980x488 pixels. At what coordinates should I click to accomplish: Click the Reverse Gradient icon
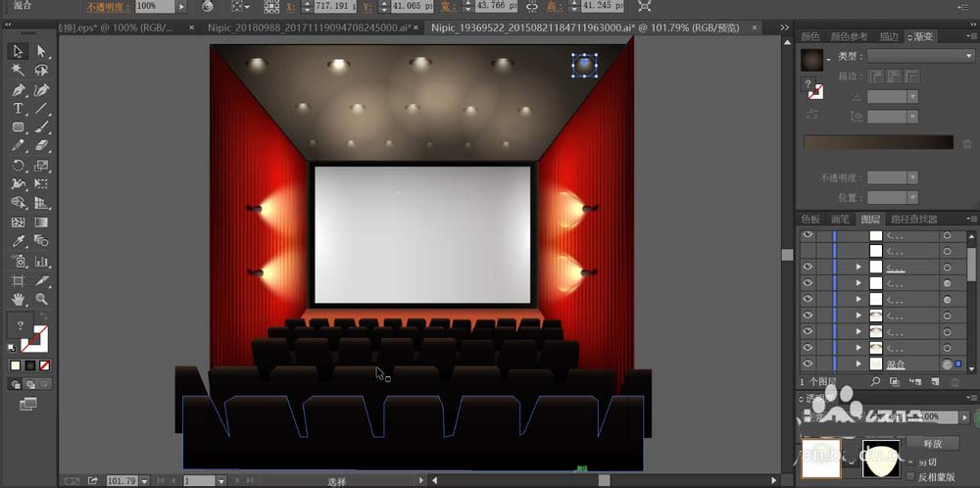(x=811, y=113)
